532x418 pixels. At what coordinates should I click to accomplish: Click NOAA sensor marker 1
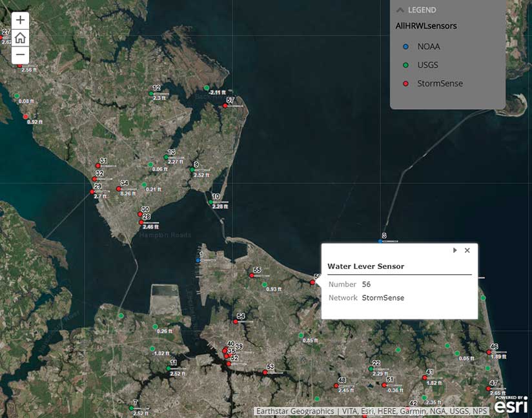click(x=198, y=261)
